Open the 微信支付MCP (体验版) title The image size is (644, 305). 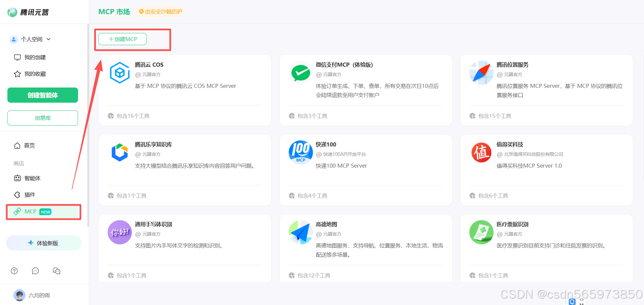[x=344, y=65]
